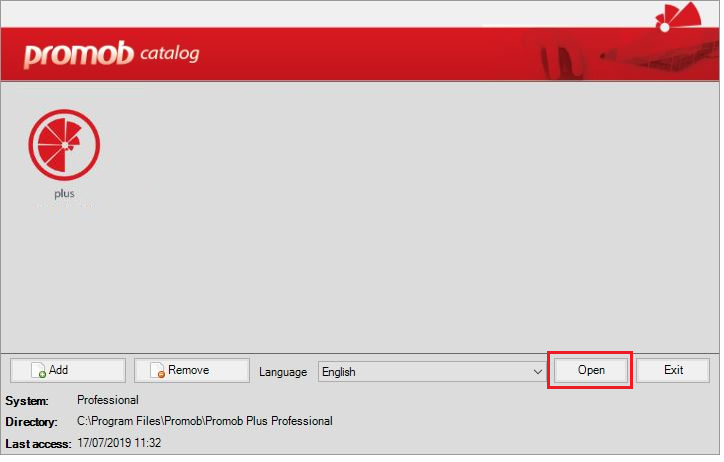Click the Open button
Image resolution: width=724 pixels, height=462 pixels.
pos(593,372)
